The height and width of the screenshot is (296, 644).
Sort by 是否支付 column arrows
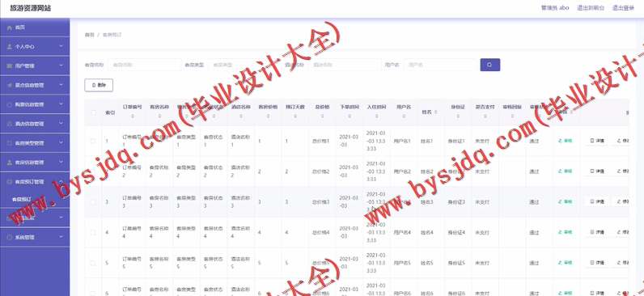click(x=485, y=116)
